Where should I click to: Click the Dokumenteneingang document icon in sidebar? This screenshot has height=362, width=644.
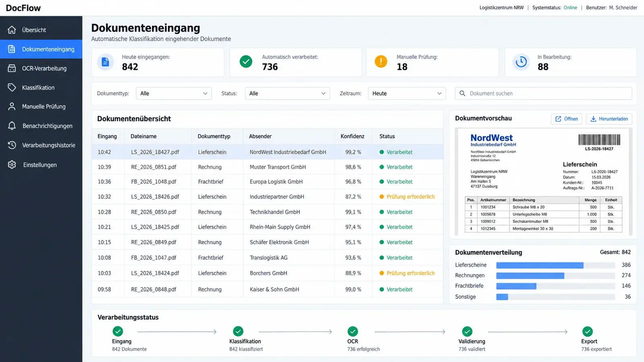click(12, 49)
